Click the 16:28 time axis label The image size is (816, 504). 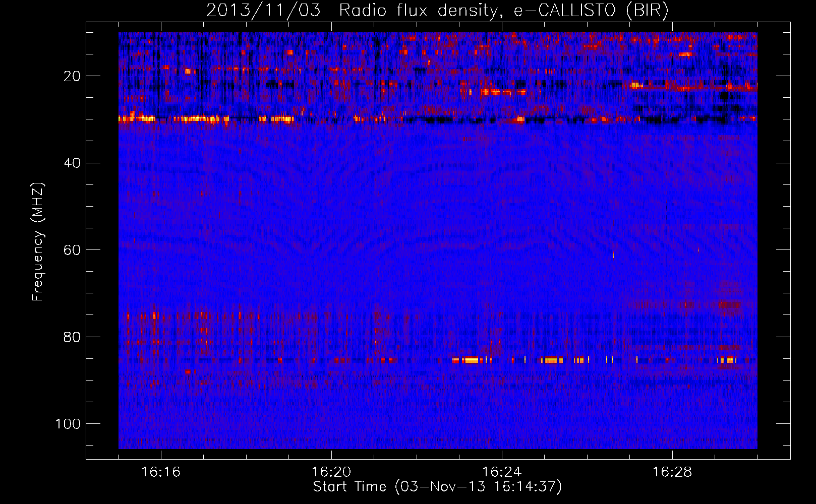pos(672,472)
